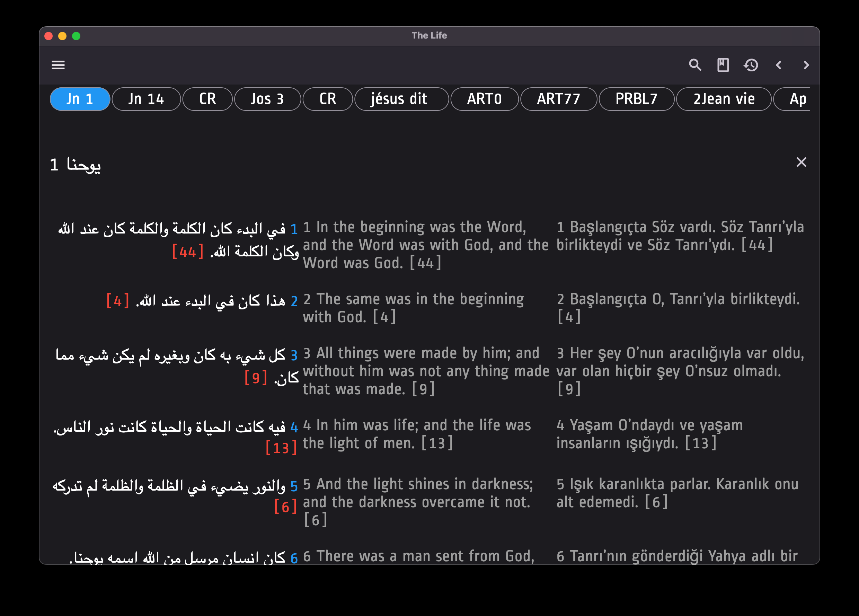
Task: Open the bookmarks icon
Action: (x=723, y=65)
